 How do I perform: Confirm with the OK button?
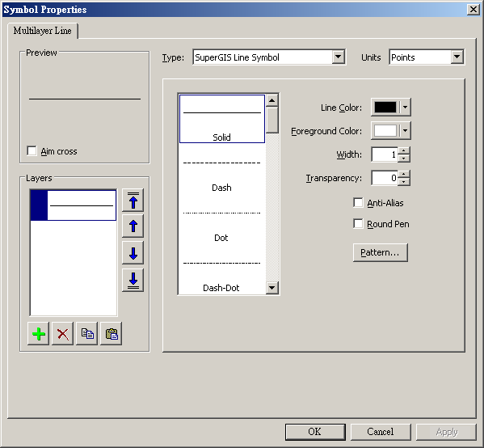click(x=315, y=432)
